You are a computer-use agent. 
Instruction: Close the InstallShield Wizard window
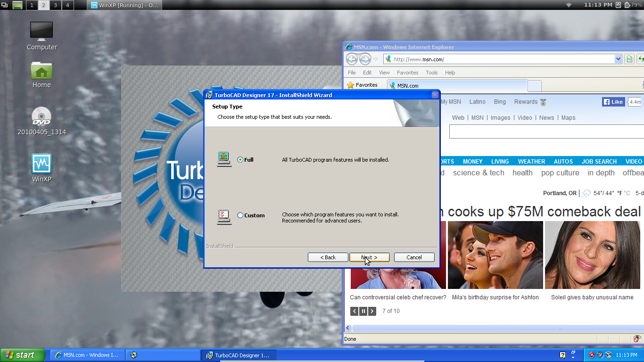pos(435,95)
